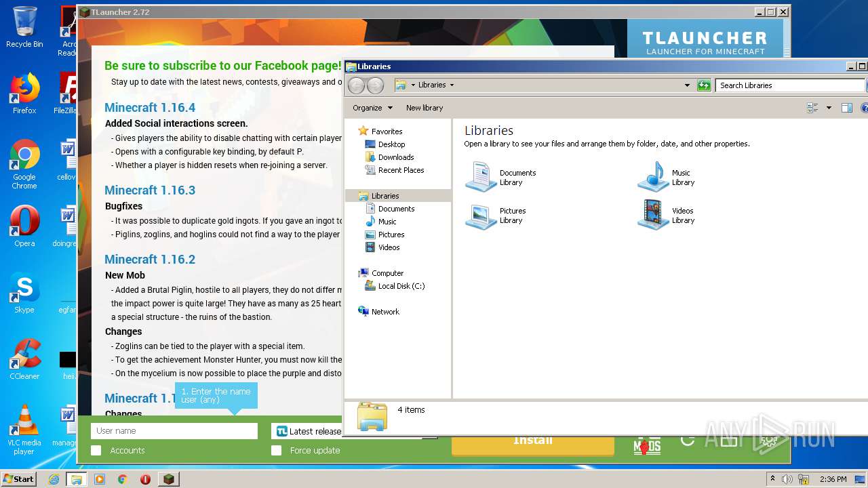
Task: Open the Start menu
Action: (18, 479)
